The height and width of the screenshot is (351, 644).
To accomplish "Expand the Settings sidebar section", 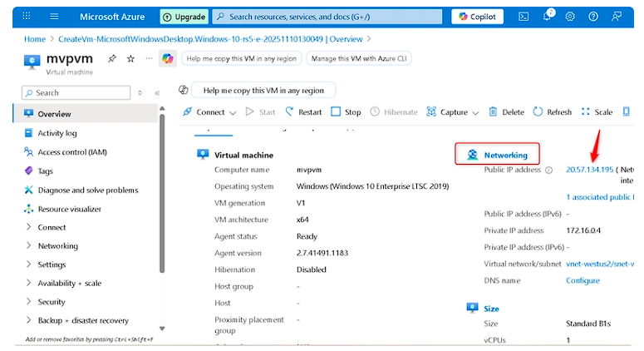I will click(52, 264).
